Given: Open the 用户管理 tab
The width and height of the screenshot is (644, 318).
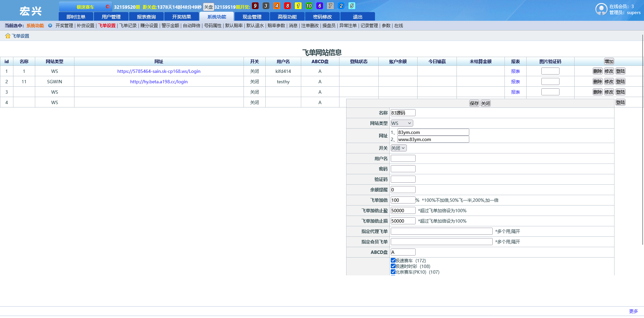Looking at the screenshot, I should coord(111,17).
